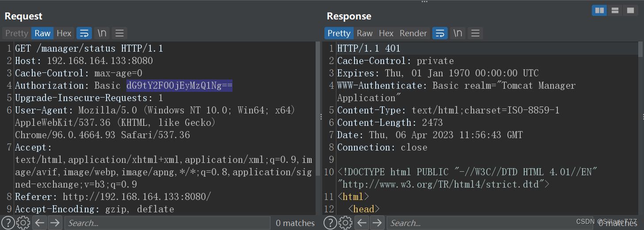Open the Hex tab in Response panel
The height and width of the screenshot is (230, 644).
[x=386, y=33]
